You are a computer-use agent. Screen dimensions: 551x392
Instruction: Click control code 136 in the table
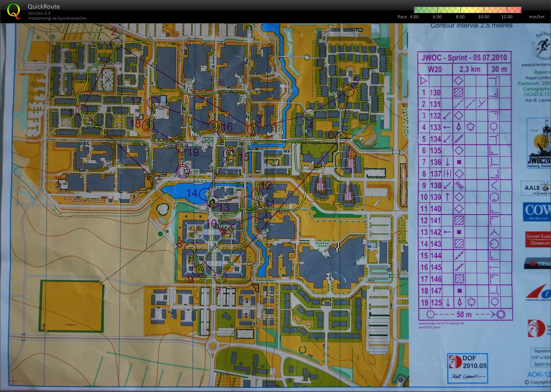(435, 162)
